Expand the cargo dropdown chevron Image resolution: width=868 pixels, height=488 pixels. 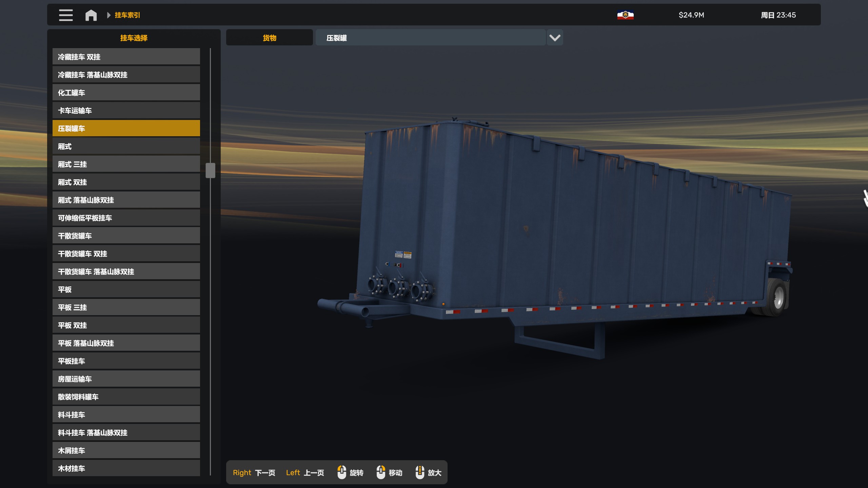pos(555,38)
